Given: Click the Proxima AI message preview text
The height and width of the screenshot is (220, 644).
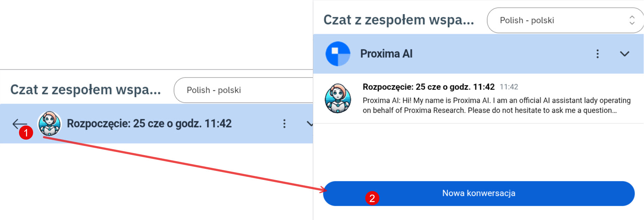Looking at the screenshot, I should pos(496,105).
